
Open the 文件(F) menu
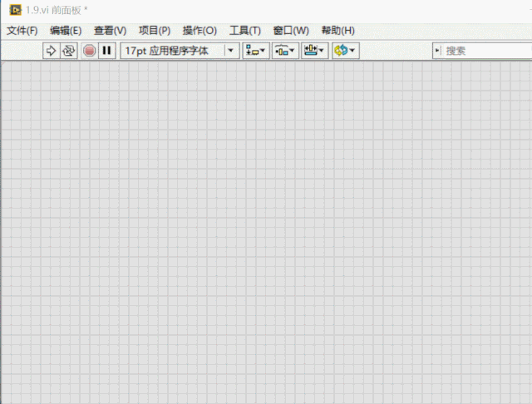coord(22,31)
